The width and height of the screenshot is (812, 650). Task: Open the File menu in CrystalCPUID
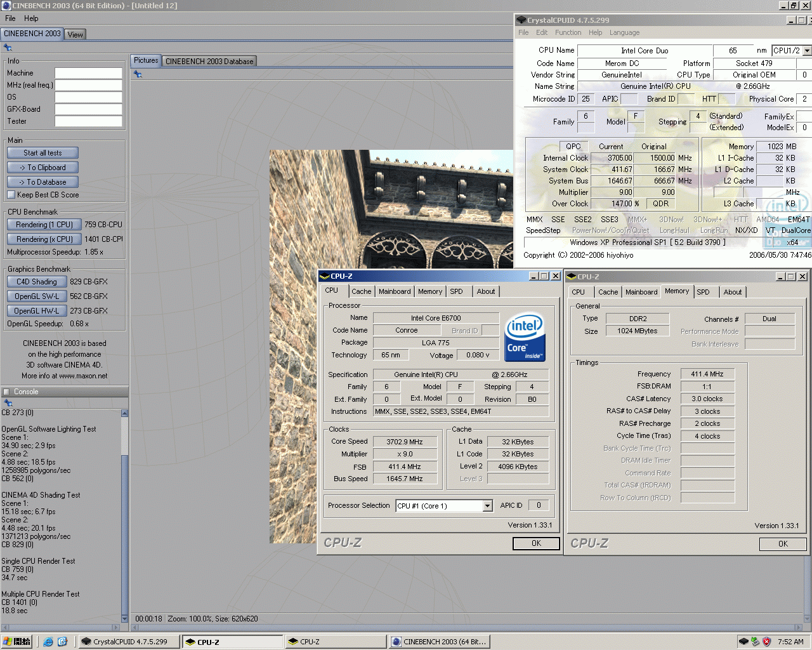[523, 32]
